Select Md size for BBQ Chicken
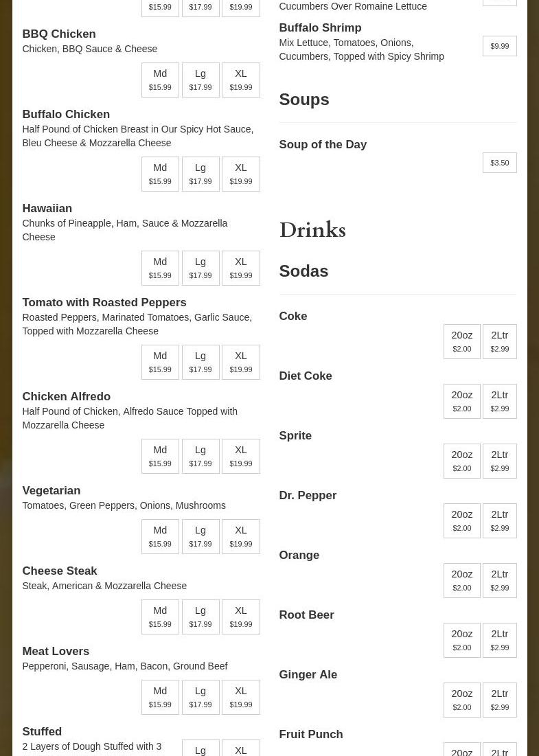 [160, 80]
